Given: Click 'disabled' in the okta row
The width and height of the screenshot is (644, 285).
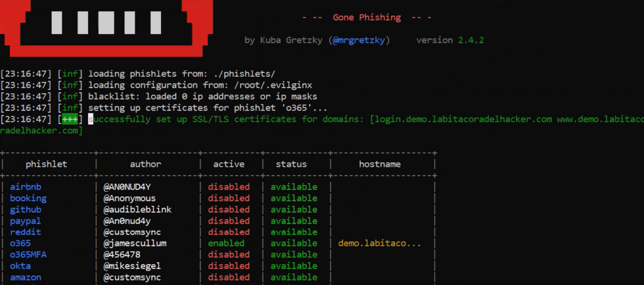Looking at the screenshot, I should point(229,266).
